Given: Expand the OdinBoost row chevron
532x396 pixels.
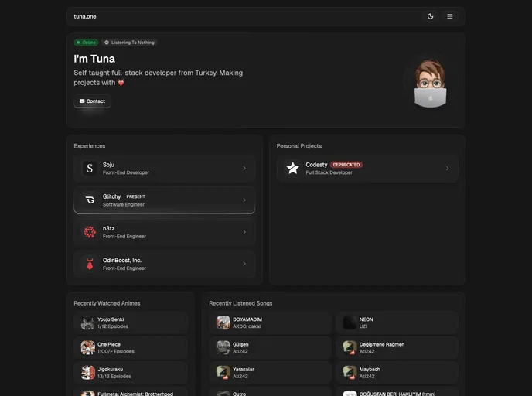Looking at the screenshot, I should (244, 264).
